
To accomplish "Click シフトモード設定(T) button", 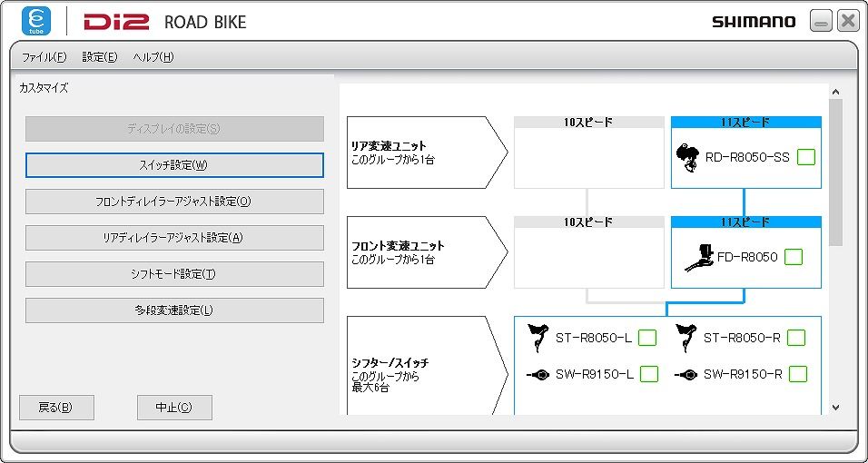I will pyautogui.click(x=174, y=274).
